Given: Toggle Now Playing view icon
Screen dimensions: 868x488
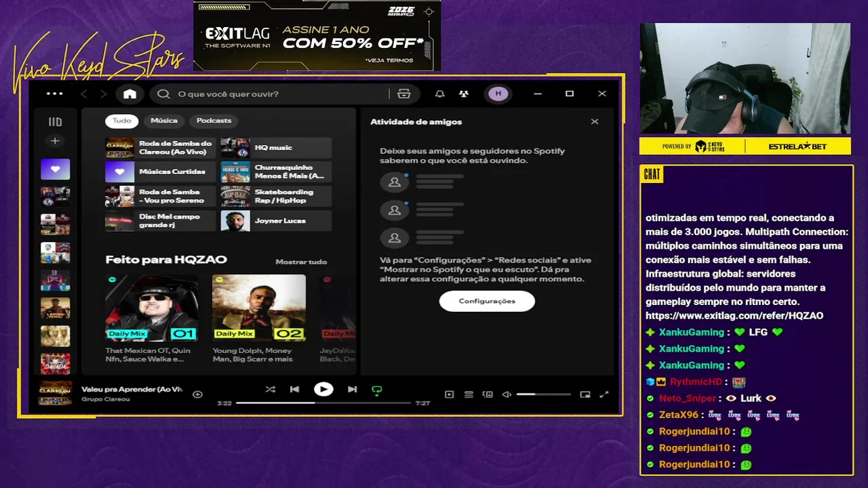Looking at the screenshot, I should pos(449,394).
